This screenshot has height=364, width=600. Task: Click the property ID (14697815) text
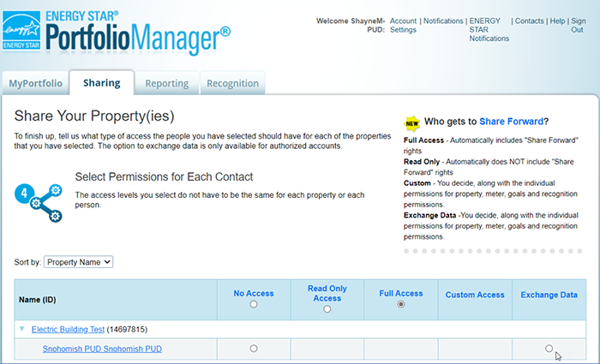[x=127, y=329]
